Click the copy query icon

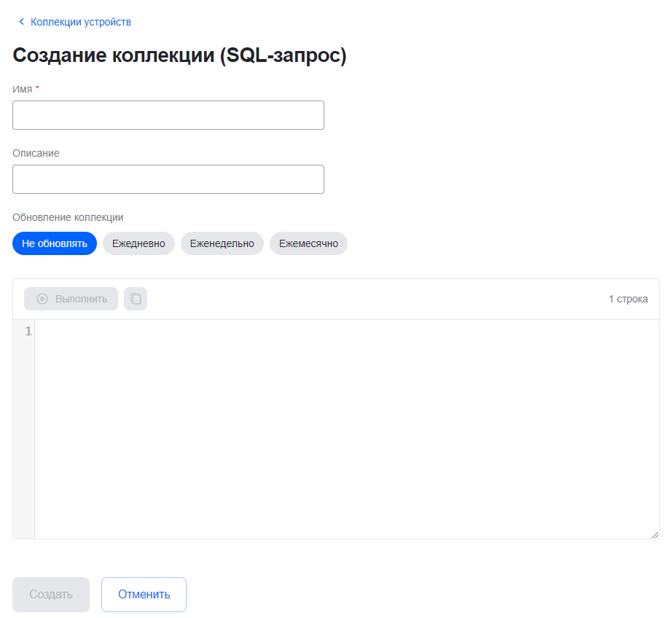pyautogui.click(x=136, y=299)
